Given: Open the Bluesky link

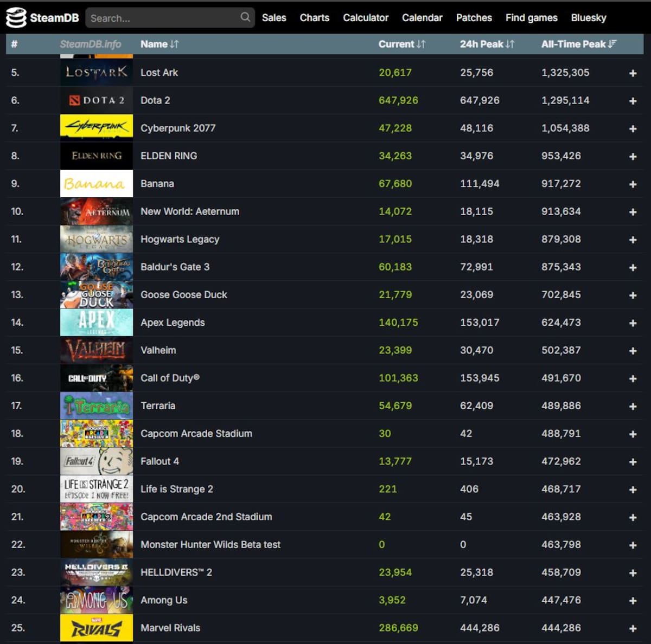Looking at the screenshot, I should pyautogui.click(x=589, y=17).
